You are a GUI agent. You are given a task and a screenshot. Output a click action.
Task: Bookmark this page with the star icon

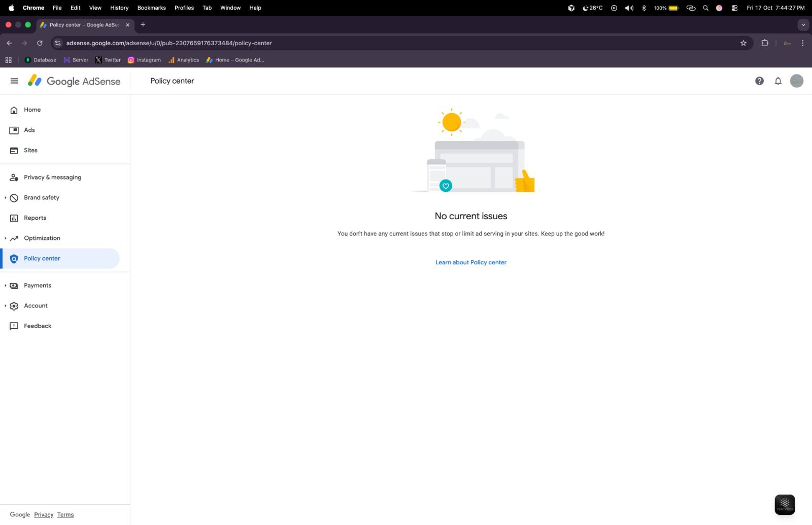click(x=743, y=43)
